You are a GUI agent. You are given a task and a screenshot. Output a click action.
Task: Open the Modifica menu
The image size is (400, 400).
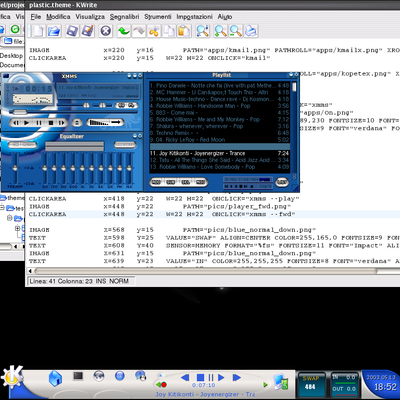[x=58, y=17]
